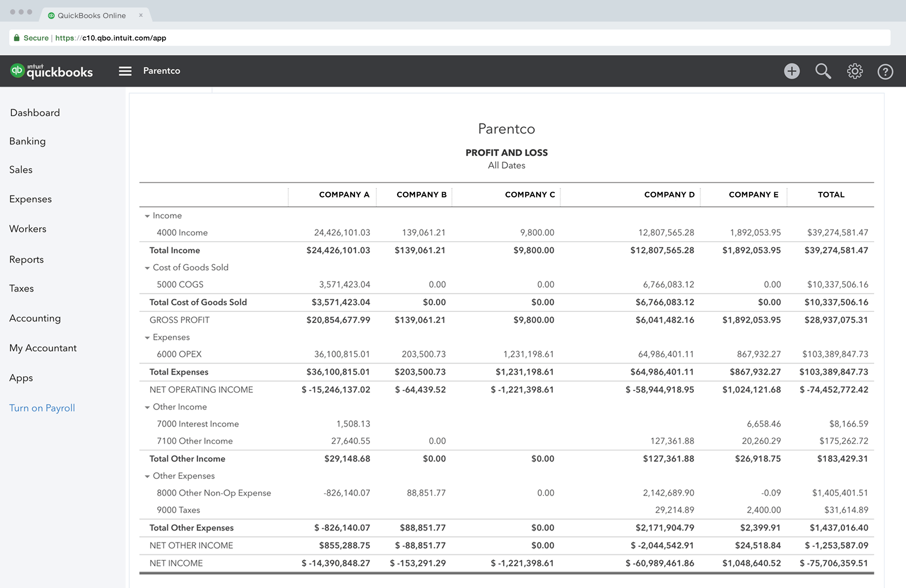Click the COMPANY C column header
The image size is (906, 588).
(x=530, y=195)
